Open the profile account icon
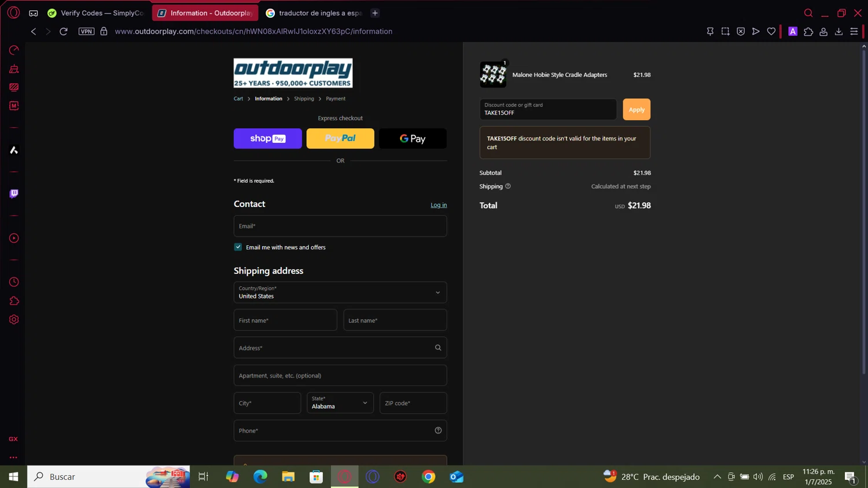This screenshot has height=488, width=868. [823, 32]
